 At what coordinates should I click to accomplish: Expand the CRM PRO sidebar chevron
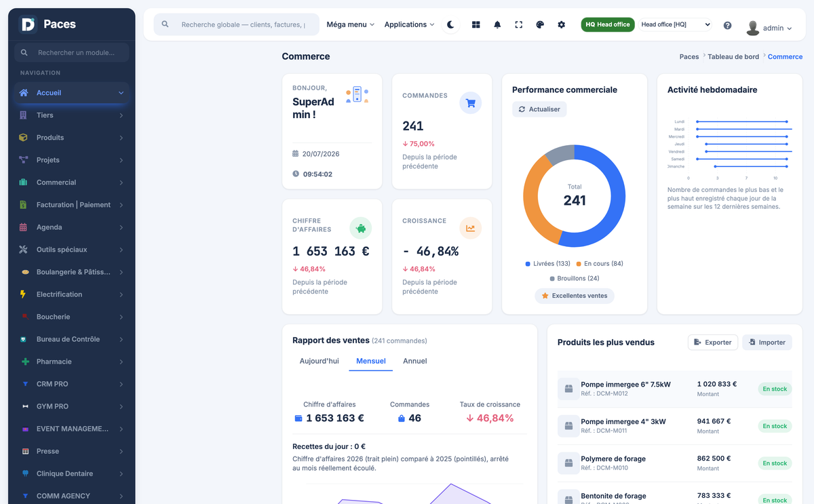pos(121,384)
